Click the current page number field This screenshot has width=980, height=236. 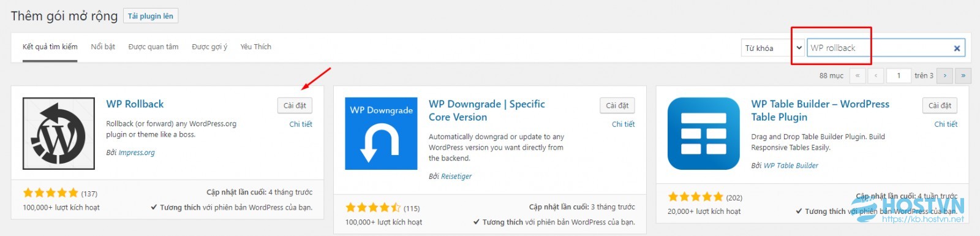[899, 75]
